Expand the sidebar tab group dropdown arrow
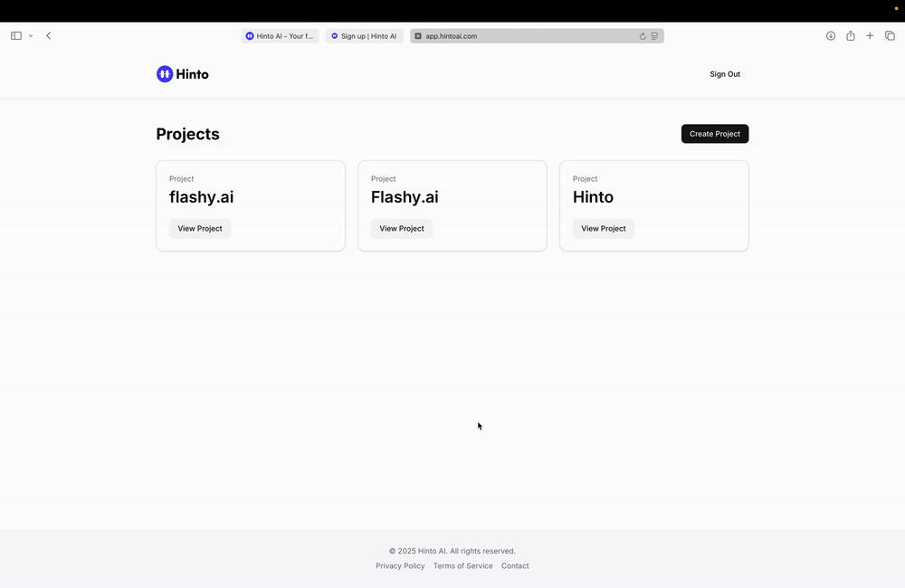This screenshot has width=905, height=588. point(31,36)
